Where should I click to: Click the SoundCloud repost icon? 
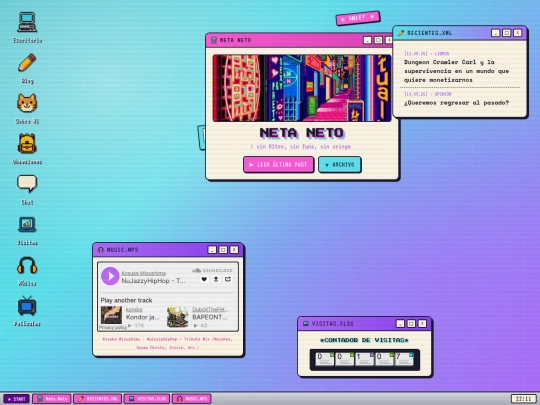(x=228, y=279)
